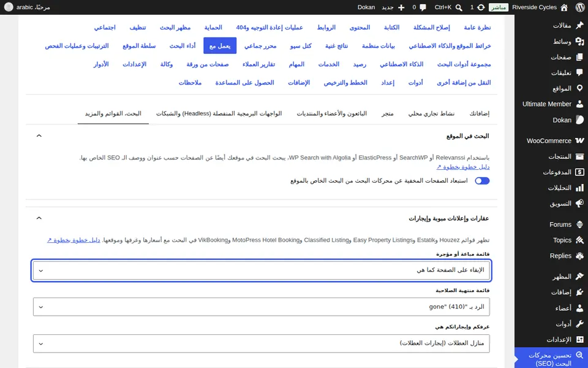The width and height of the screenshot is (588, 368).
Task: Click the location pin icon for المواقع
Action: [579, 88]
